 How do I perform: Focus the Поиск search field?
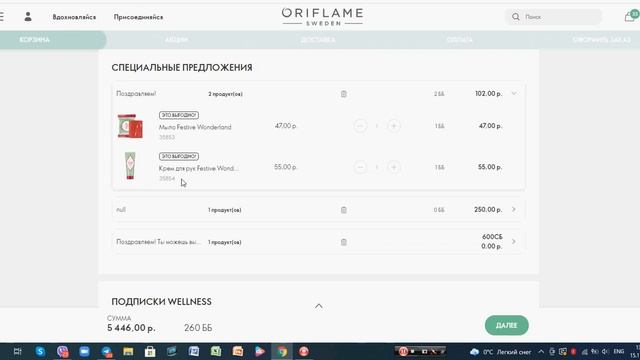(553, 17)
